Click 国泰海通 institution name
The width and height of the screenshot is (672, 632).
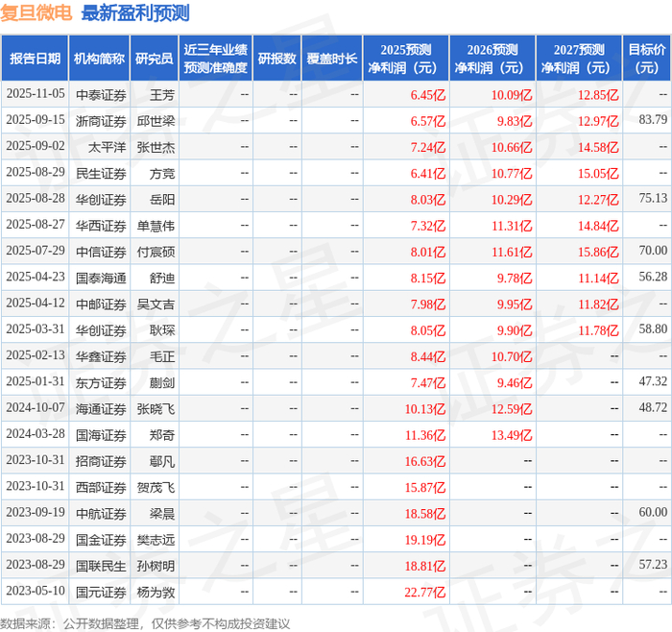(101, 278)
